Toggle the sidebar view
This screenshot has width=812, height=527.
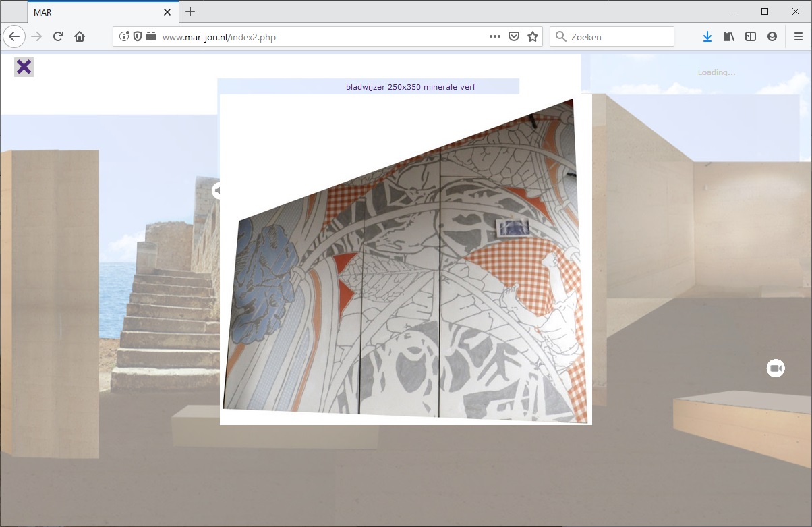coord(751,37)
